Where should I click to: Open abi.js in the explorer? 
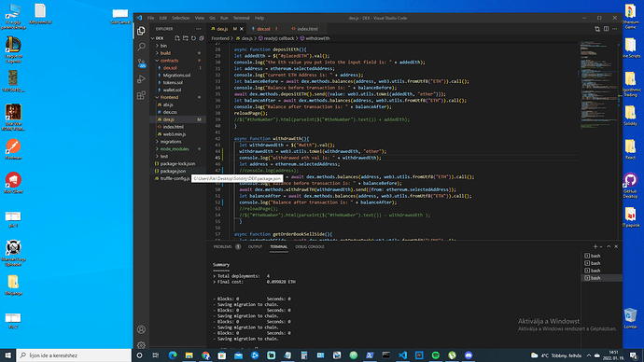168,104
